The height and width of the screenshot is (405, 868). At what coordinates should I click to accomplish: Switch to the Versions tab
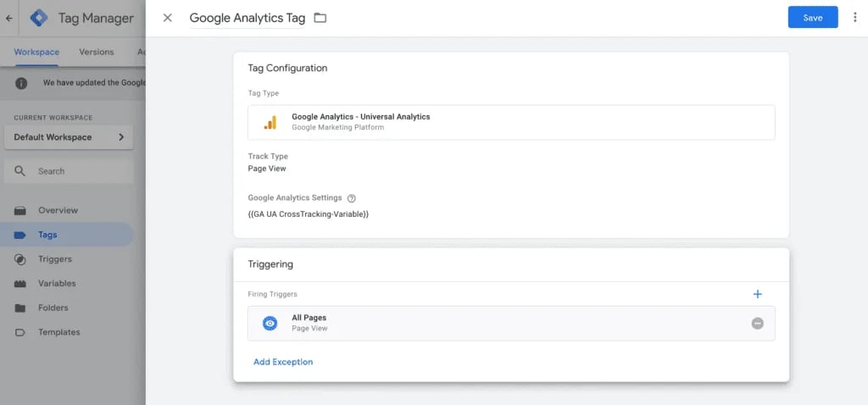pos(97,52)
